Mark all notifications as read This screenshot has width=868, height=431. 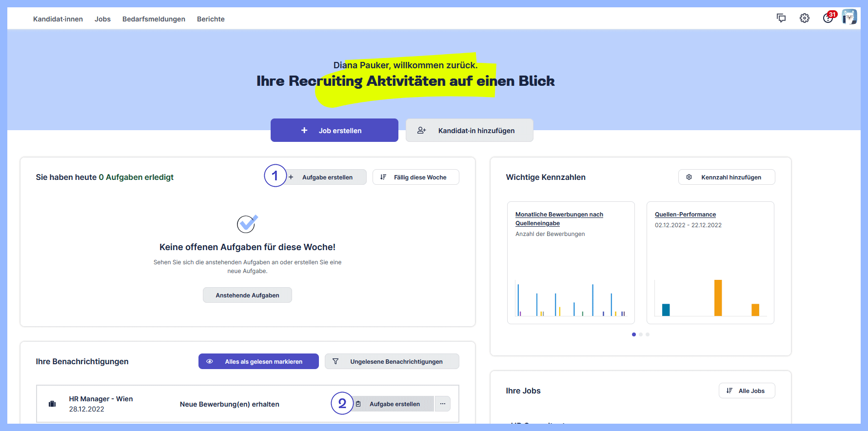(x=258, y=361)
